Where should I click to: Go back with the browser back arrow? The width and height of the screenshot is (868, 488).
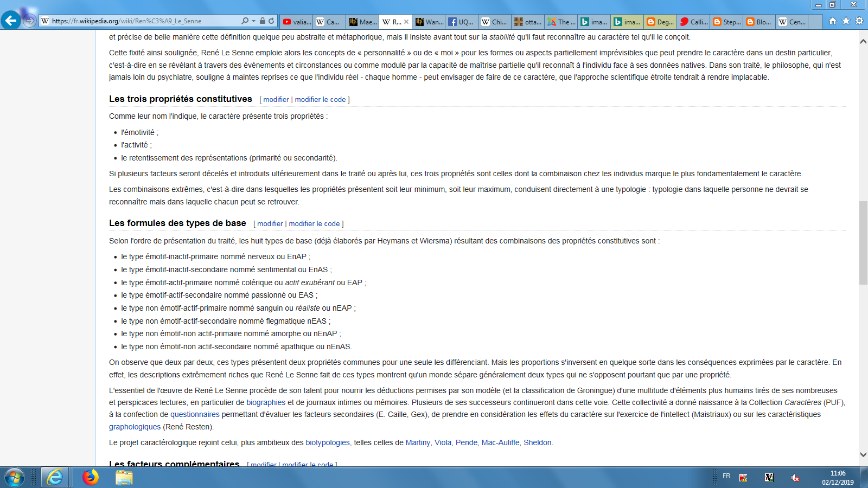pos(11,21)
